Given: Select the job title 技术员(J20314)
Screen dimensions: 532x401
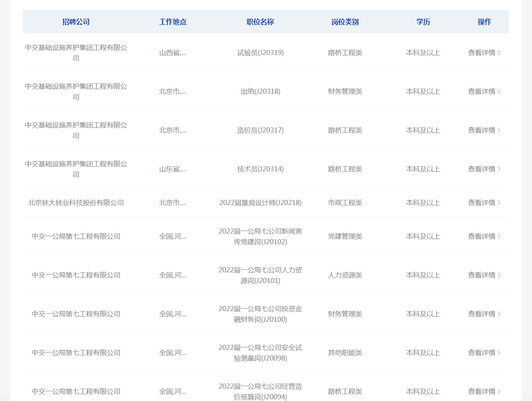Looking at the screenshot, I should 260,169.
